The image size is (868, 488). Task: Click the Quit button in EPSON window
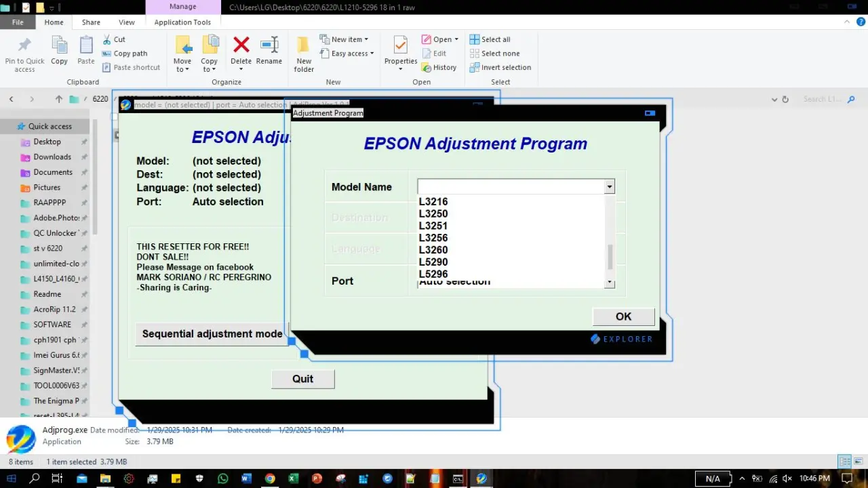pos(302,379)
